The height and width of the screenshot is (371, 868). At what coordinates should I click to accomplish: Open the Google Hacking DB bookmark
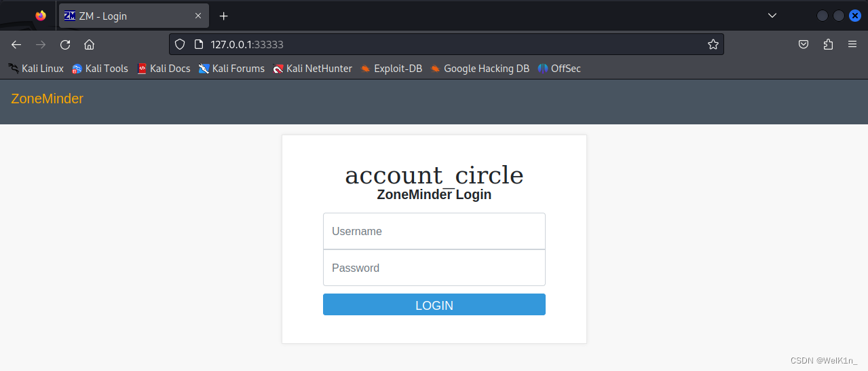tap(480, 68)
